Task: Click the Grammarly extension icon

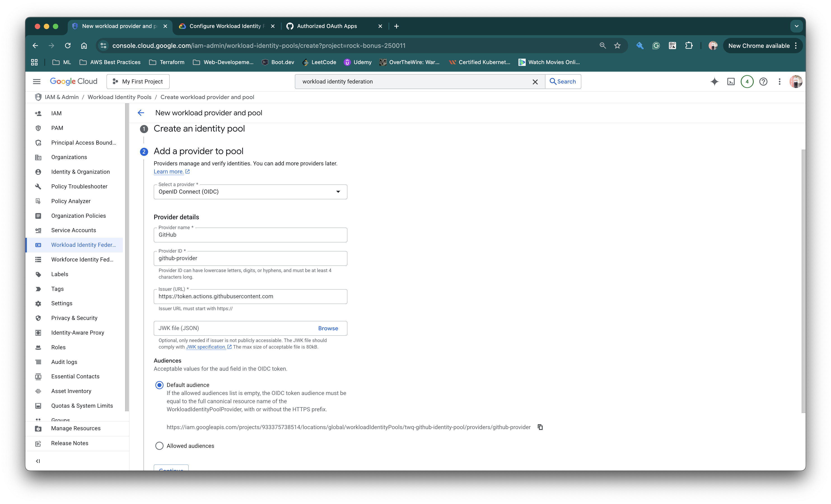Action: [x=656, y=46]
